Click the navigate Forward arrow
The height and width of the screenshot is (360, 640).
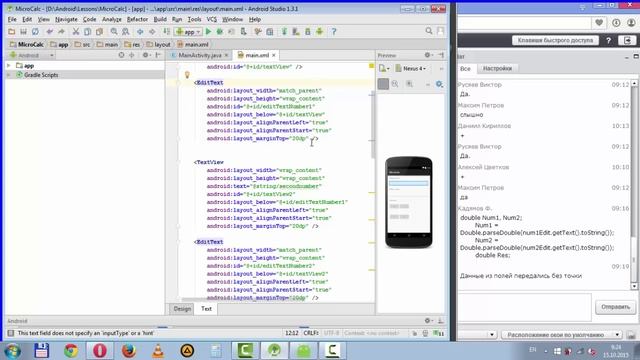(152, 31)
